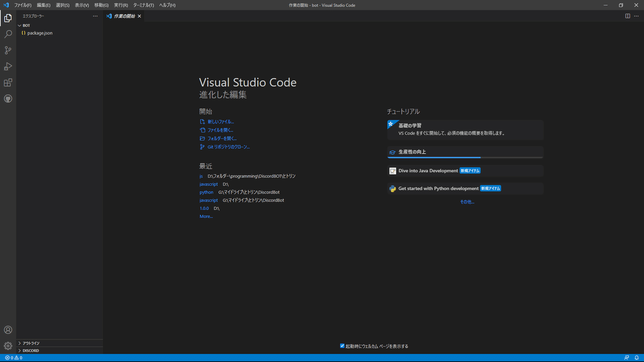Image resolution: width=644 pixels, height=362 pixels.
Task: Open the Extensions view icon
Action: click(x=8, y=83)
